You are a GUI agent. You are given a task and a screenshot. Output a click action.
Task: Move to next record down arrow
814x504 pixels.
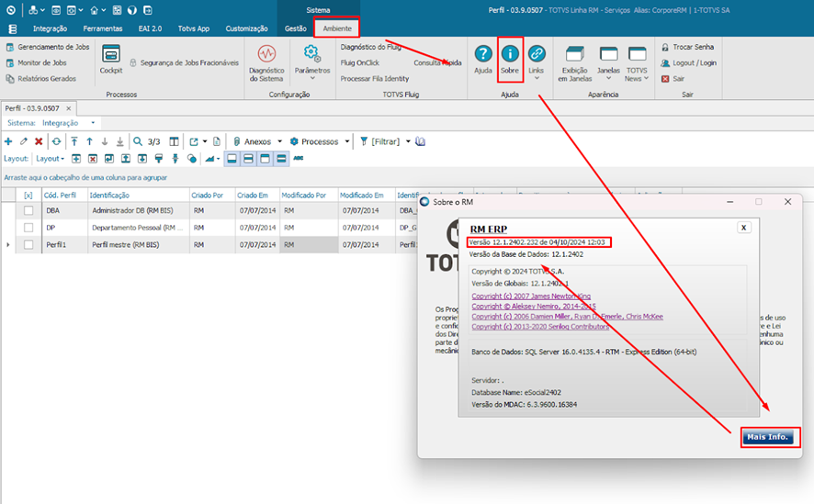click(x=105, y=141)
